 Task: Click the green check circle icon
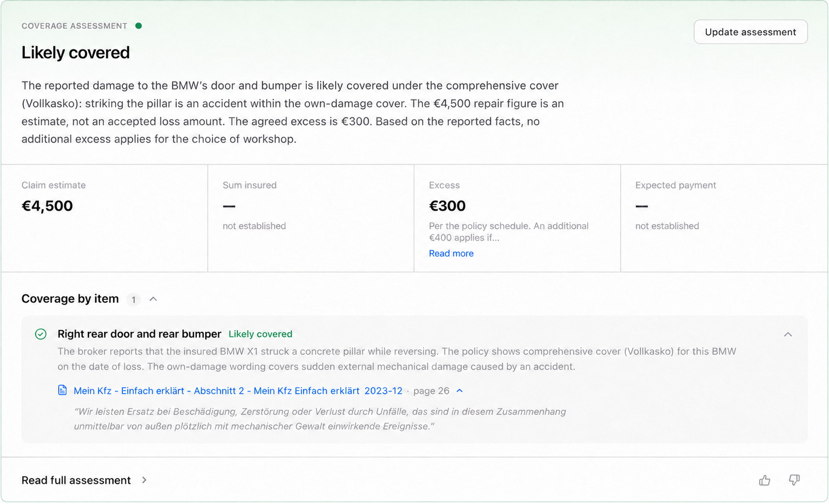(x=41, y=334)
